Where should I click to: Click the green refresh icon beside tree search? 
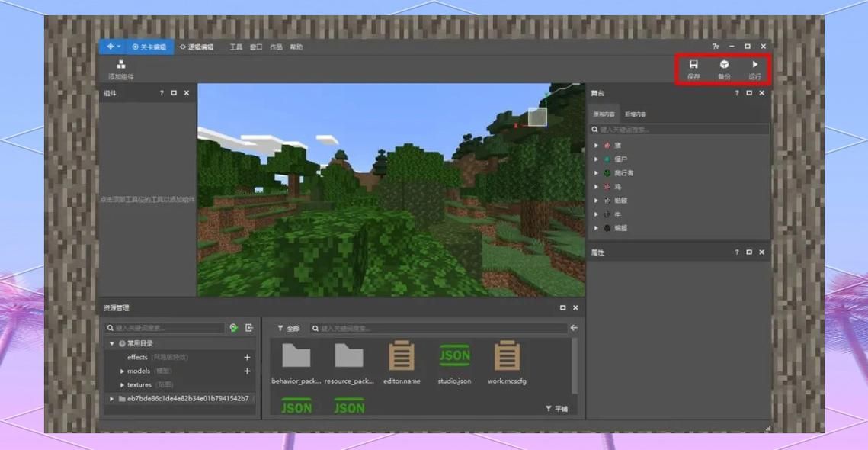click(x=234, y=328)
